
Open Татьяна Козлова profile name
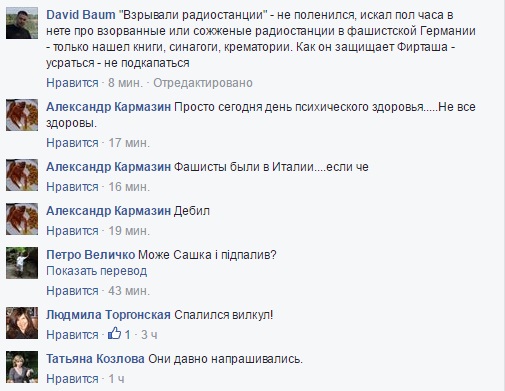(95, 359)
